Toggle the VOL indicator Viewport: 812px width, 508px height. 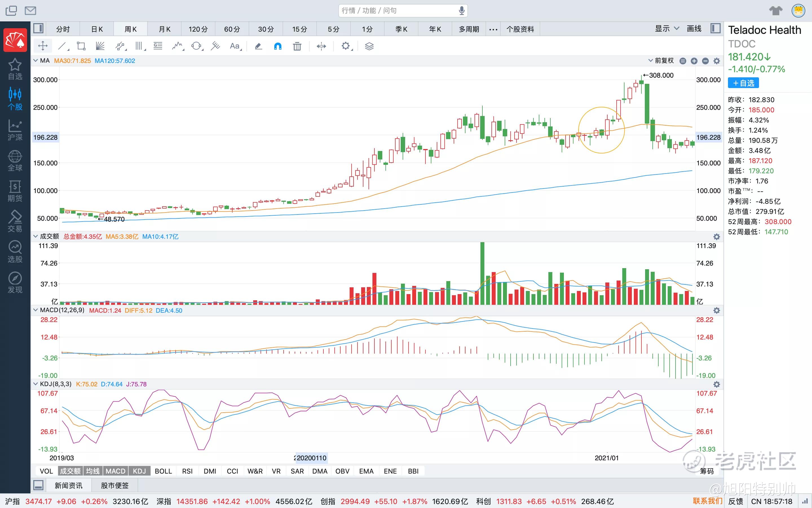pos(46,471)
